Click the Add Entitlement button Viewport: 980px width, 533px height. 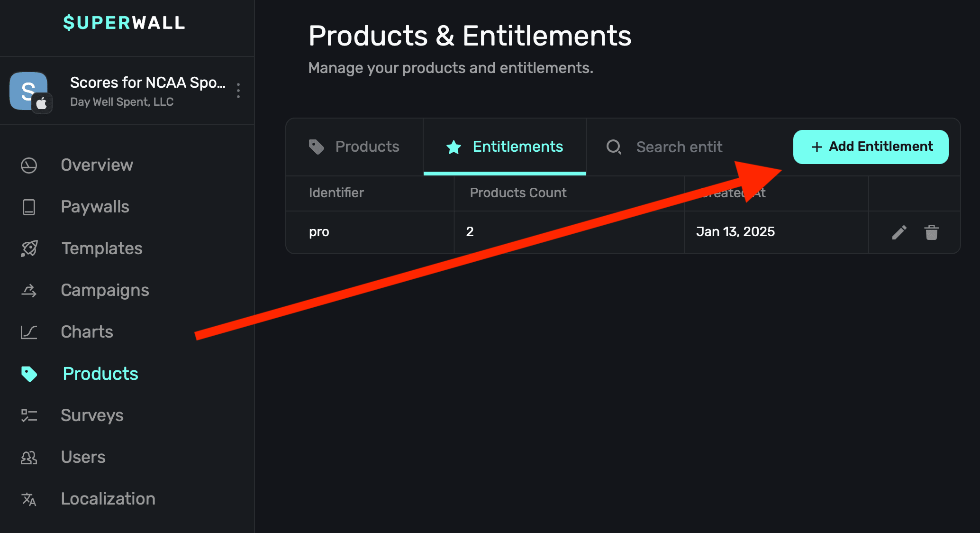coord(871,147)
